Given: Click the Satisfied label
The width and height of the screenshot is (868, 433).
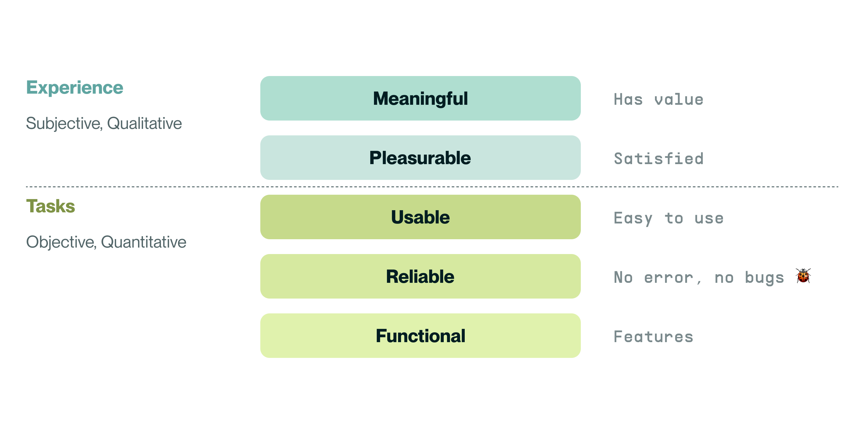Looking at the screenshot, I should [658, 159].
